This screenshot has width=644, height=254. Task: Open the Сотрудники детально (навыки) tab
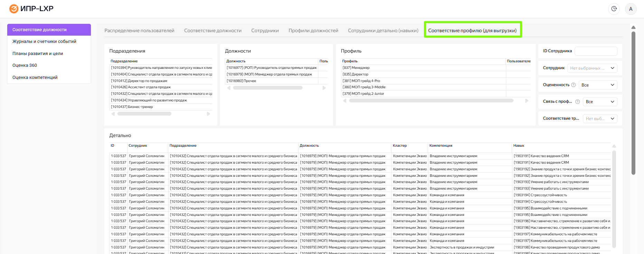pos(383,30)
